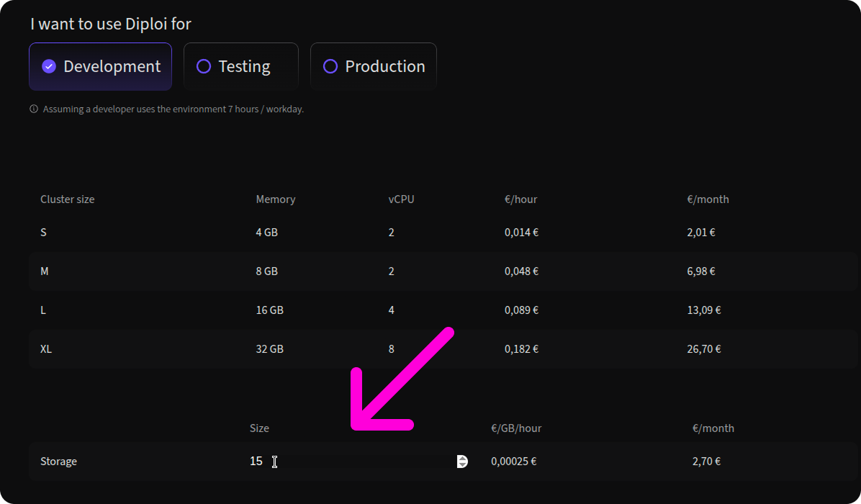Click the Cluster size column header
This screenshot has height=504, width=861.
tap(67, 199)
